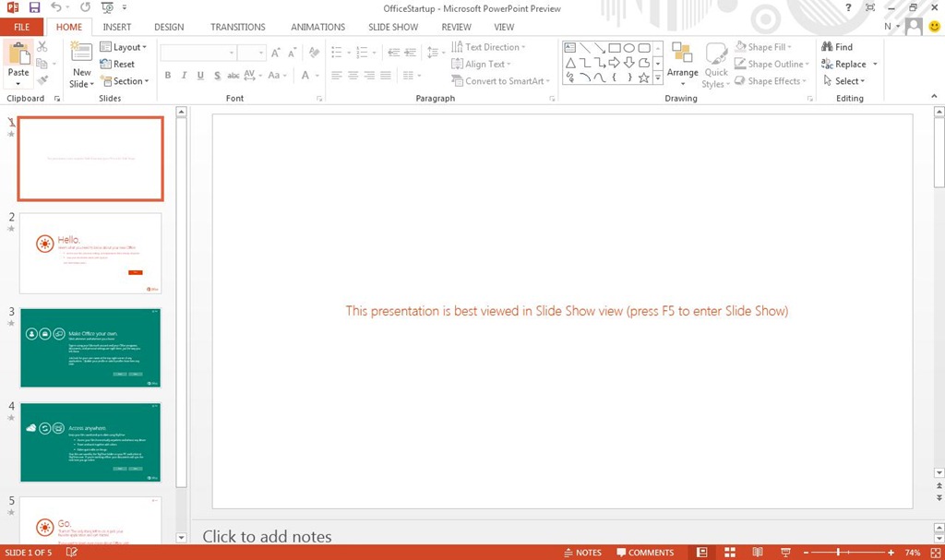Click Fit slide to window icon
The height and width of the screenshot is (560, 945).
pos(935,553)
